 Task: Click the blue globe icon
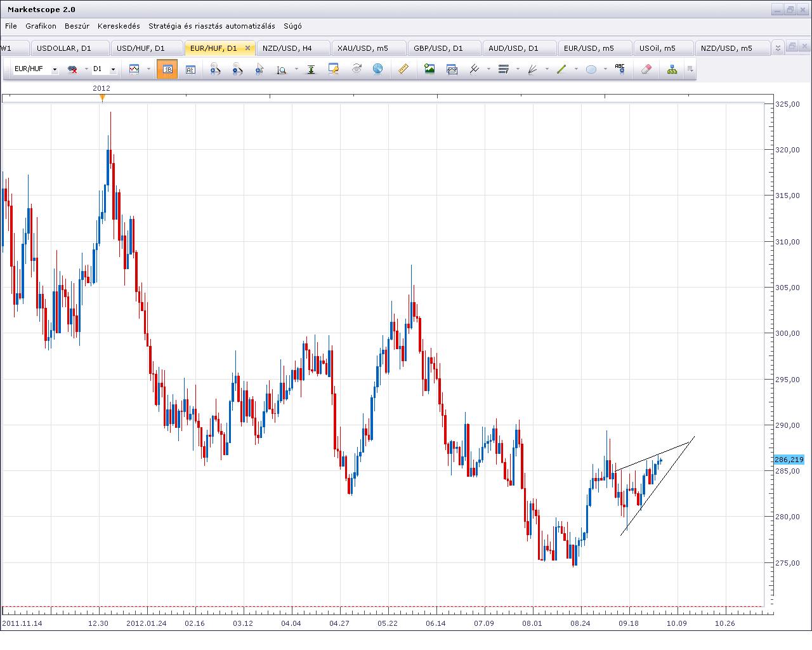click(x=377, y=69)
